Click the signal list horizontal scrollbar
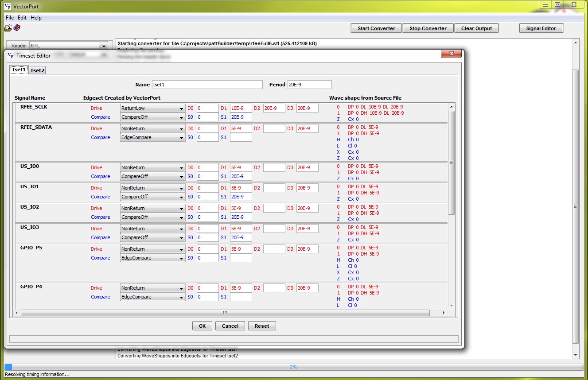This screenshot has height=380, width=588. click(x=225, y=313)
